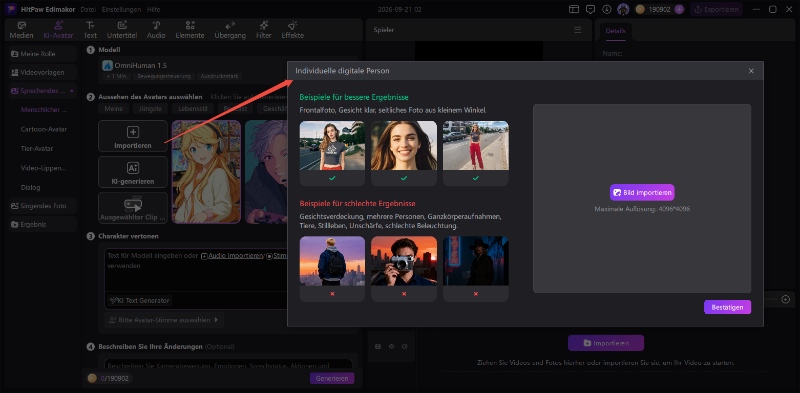
Task: Open the Datei menu
Action: 88,9
